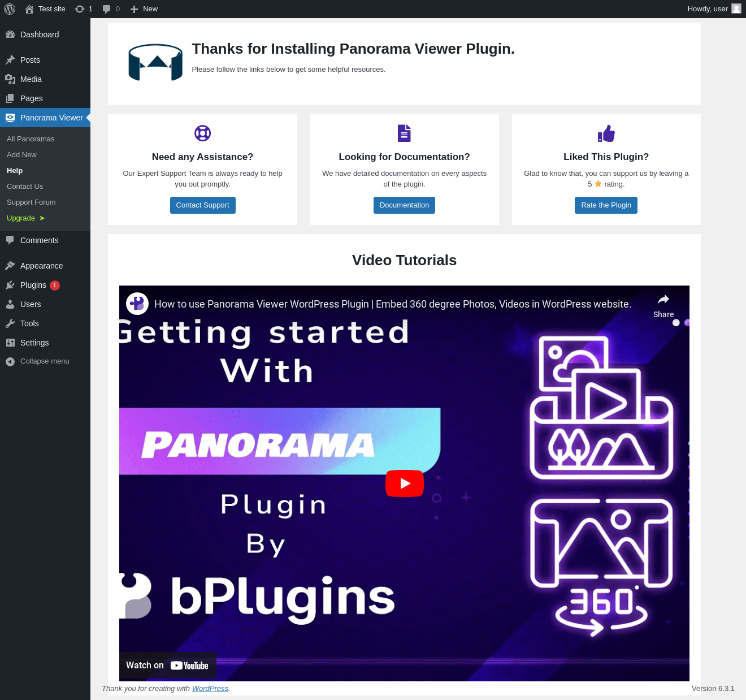Click the bPlugins channel avatar on video
The height and width of the screenshot is (700, 746).
click(x=137, y=304)
